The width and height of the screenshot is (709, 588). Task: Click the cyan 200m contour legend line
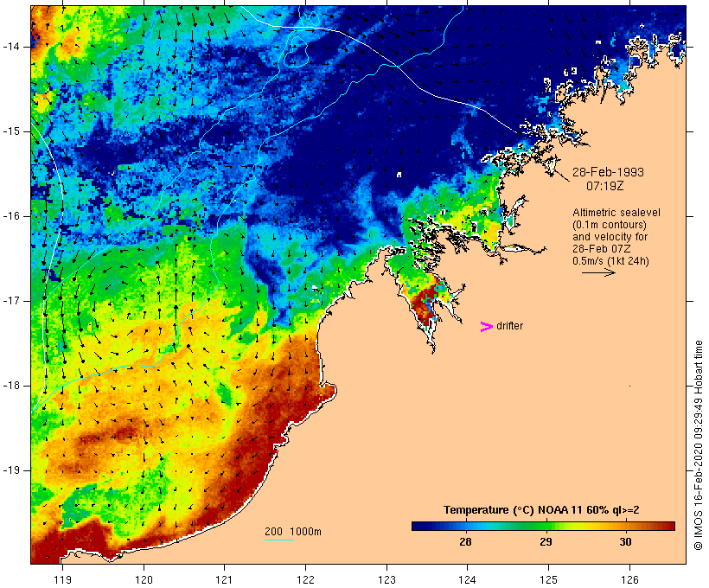point(279,540)
